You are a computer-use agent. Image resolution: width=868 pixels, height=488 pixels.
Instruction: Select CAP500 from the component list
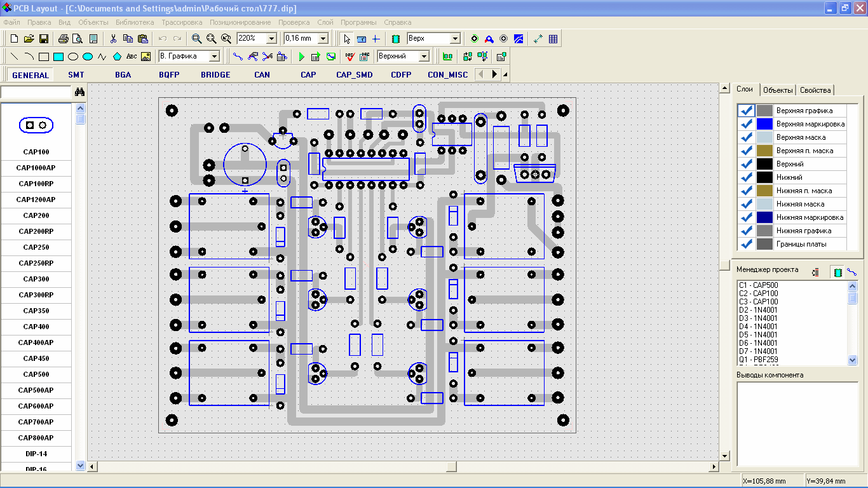36,374
